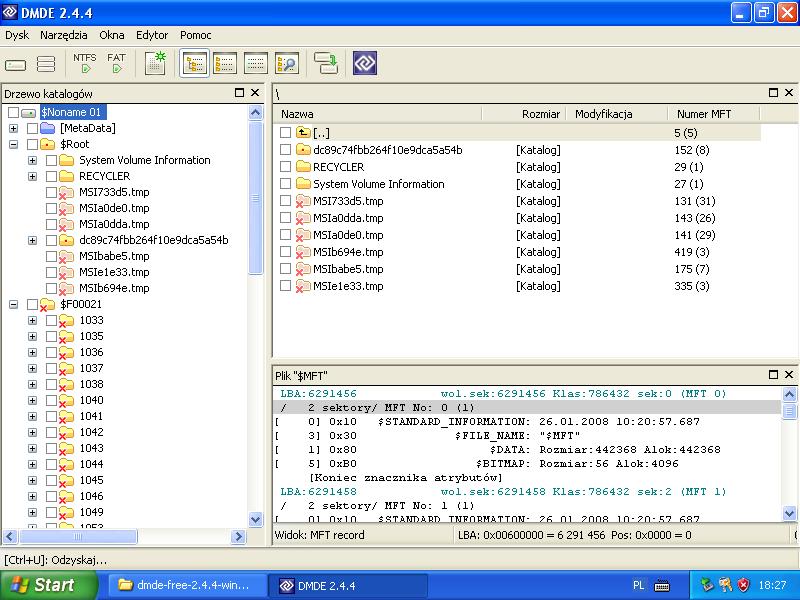This screenshot has width=800, height=600.
Task: Select the $FILE_NAME: "$MFT" attribute line
Action: 528,436
